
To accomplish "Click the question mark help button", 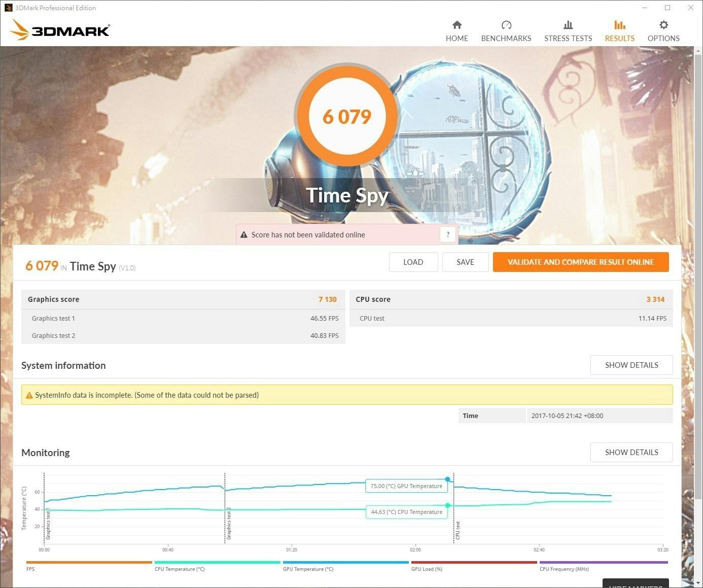I will (448, 234).
